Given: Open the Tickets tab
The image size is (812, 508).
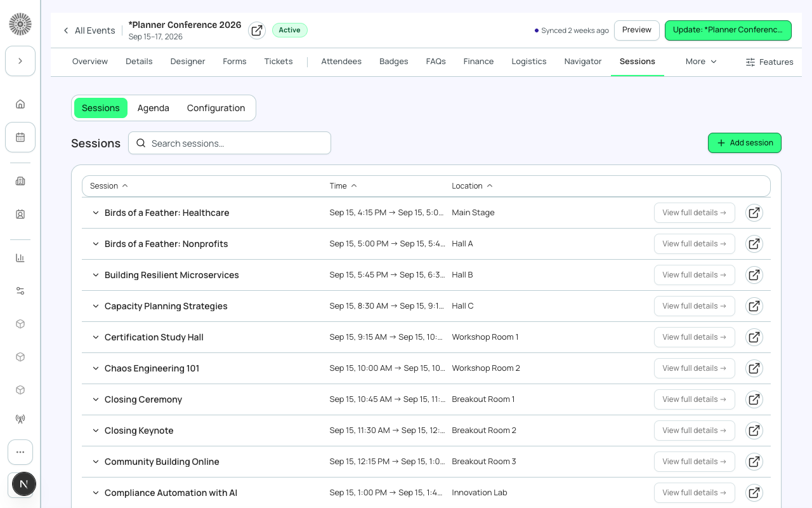Looking at the screenshot, I should click(x=278, y=62).
